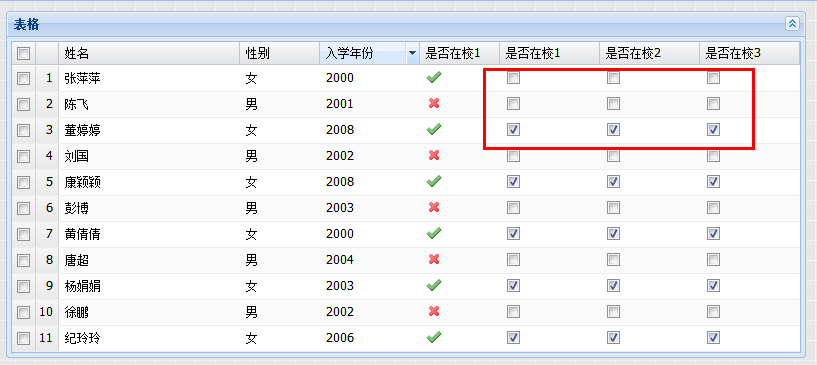This screenshot has width=817, height=365.
Task: Select the row checkbox for 彭博
Action: pos(23,208)
